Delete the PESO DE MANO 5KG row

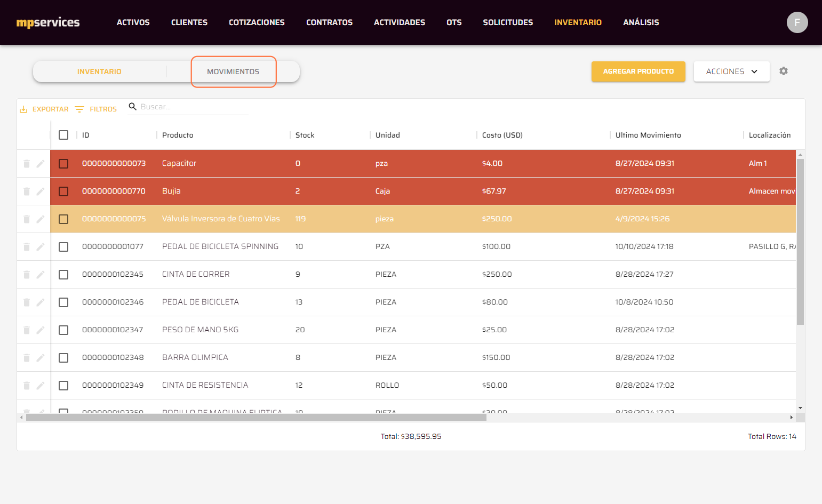coord(27,330)
